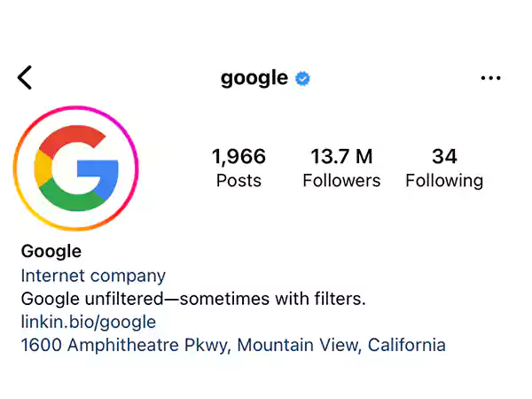Open the Google logo profile picture
Viewport: 532px width, 399px height.
pos(76,168)
